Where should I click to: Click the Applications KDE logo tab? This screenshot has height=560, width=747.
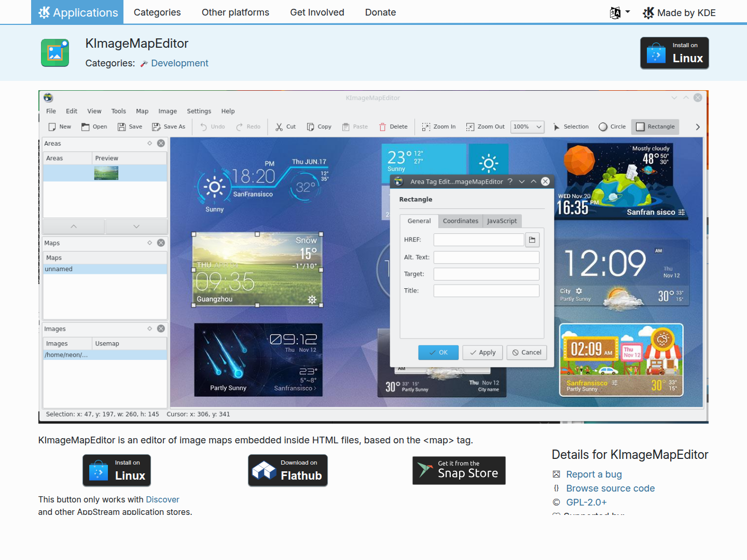click(x=77, y=12)
